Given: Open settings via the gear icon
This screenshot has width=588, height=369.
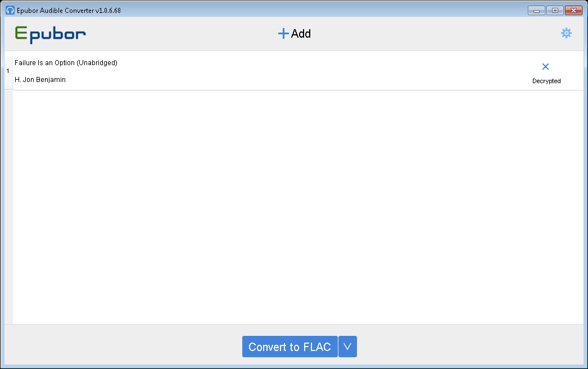Looking at the screenshot, I should (x=566, y=33).
